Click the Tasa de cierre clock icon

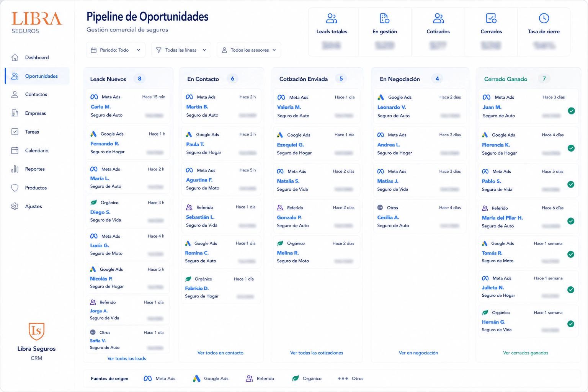tap(544, 18)
